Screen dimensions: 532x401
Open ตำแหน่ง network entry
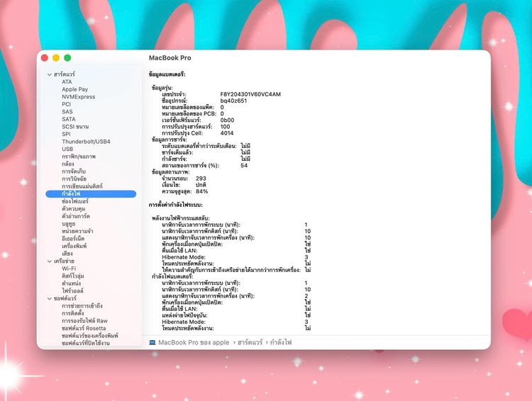71,283
